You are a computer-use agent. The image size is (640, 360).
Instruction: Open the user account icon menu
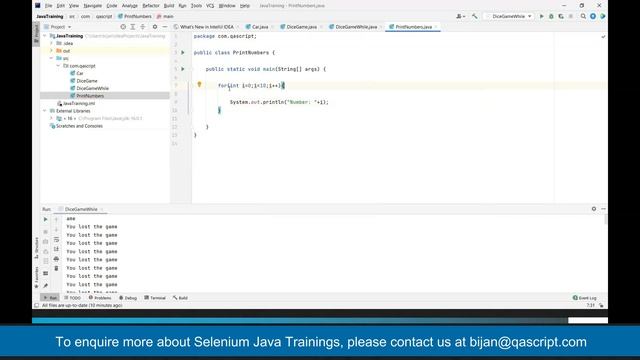pyautogui.click(x=460, y=16)
